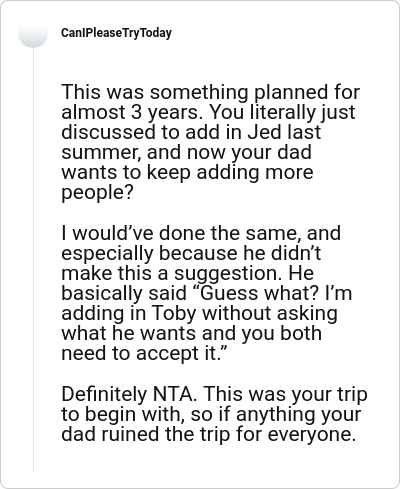Click the line "make this a suggestion. He"
400x489 pixels.
pyautogui.click(x=188, y=273)
